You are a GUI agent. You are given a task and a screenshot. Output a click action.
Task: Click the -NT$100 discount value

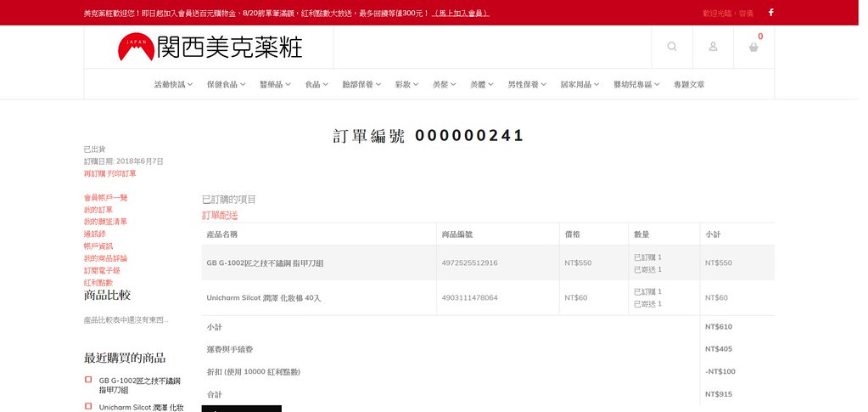[x=720, y=371]
